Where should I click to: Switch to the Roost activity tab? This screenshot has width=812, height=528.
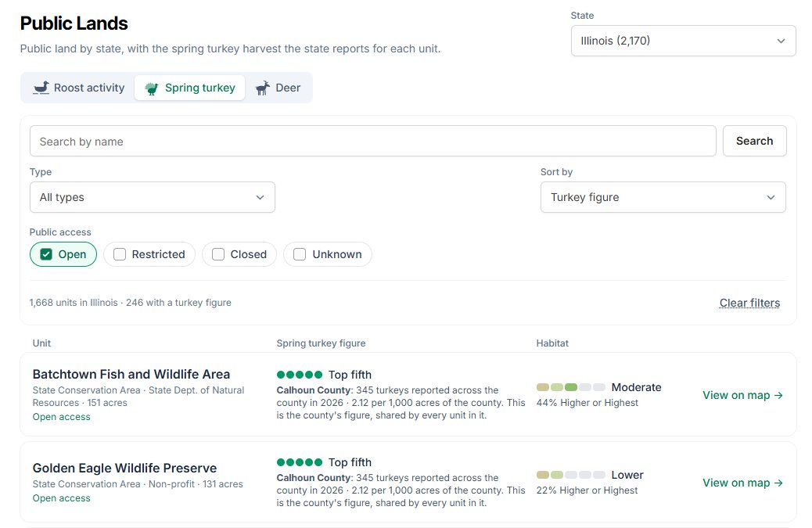(79, 88)
